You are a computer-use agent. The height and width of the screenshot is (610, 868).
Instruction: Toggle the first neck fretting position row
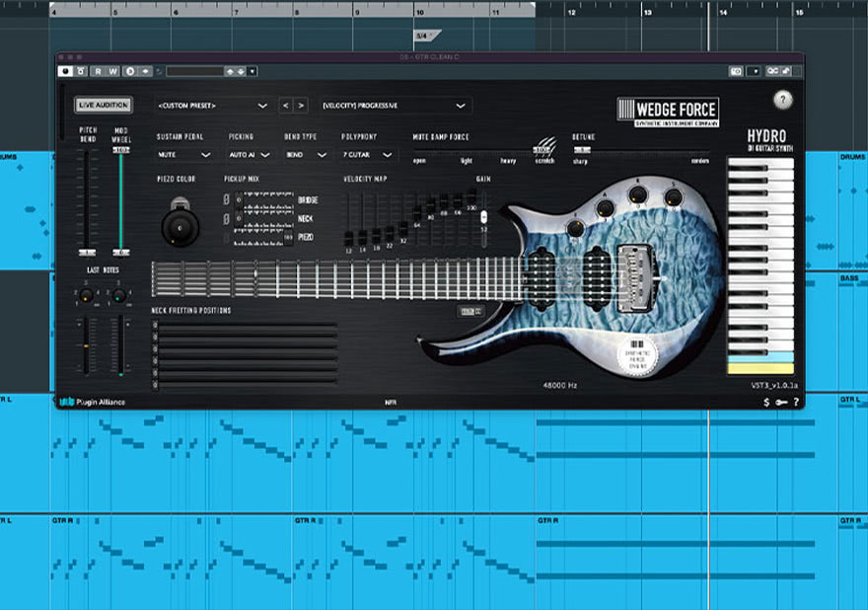coord(245,325)
